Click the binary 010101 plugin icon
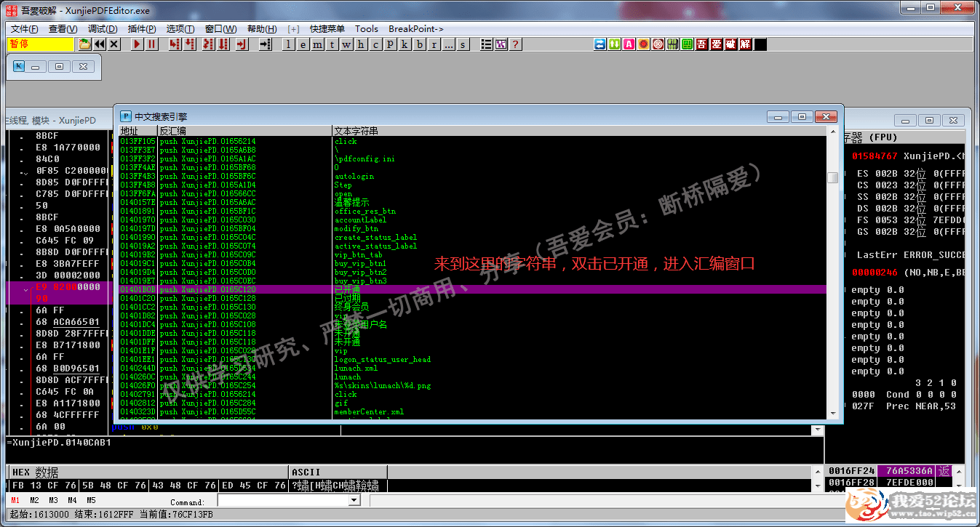The width and height of the screenshot is (980, 527). [673, 44]
